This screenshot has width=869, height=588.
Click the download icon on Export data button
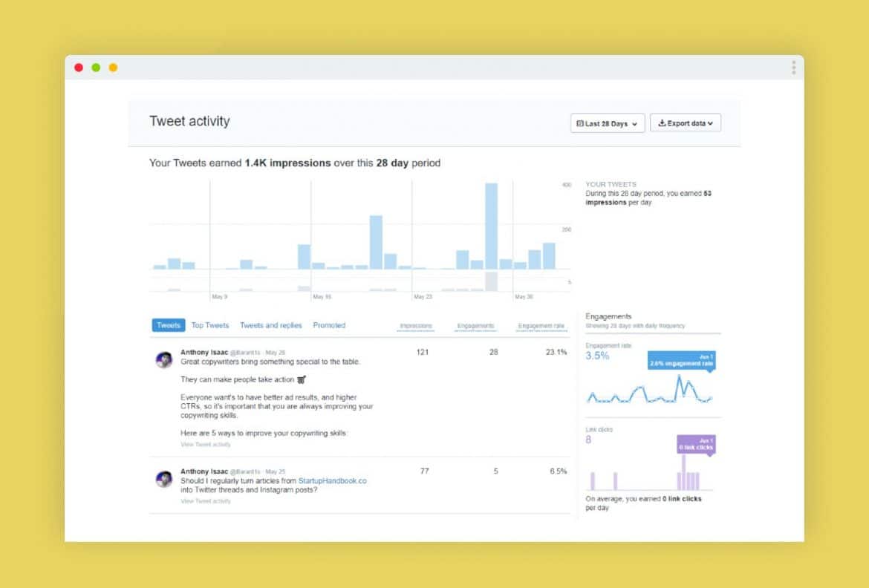(661, 123)
